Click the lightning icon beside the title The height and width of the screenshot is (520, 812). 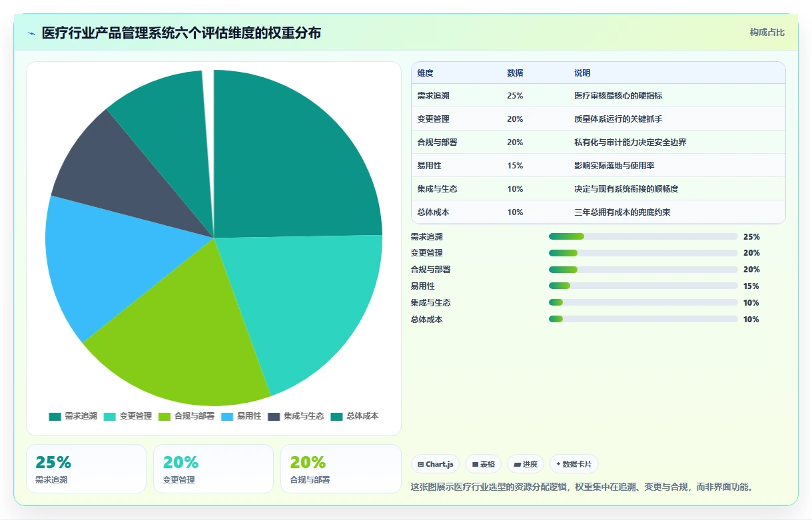pyautogui.click(x=31, y=33)
